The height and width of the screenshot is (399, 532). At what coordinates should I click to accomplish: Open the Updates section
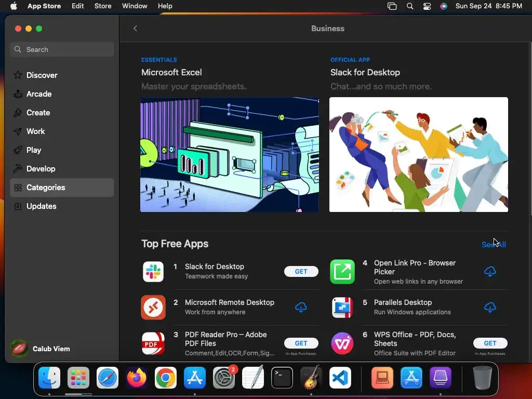(x=62, y=206)
